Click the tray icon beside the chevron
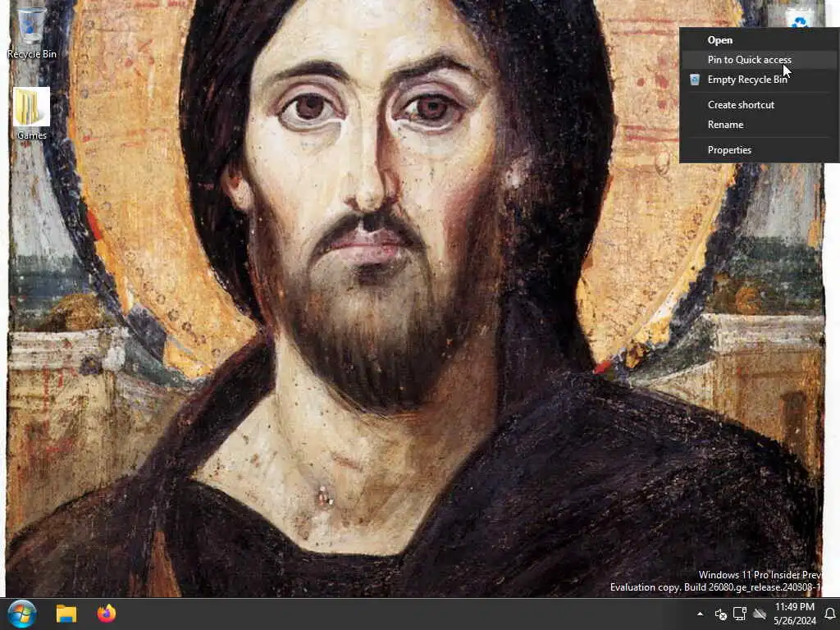Viewport: 840px width, 630px height. pos(720,614)
